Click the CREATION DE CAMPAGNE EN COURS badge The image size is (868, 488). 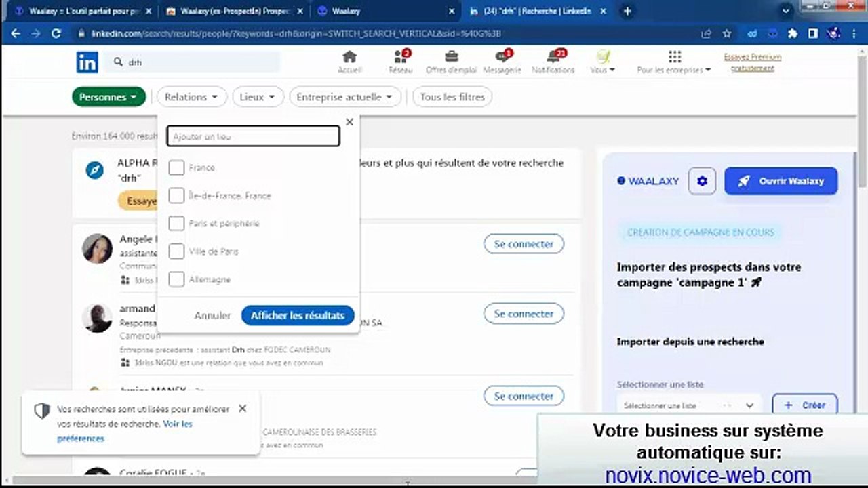click(x=701, y=232)
